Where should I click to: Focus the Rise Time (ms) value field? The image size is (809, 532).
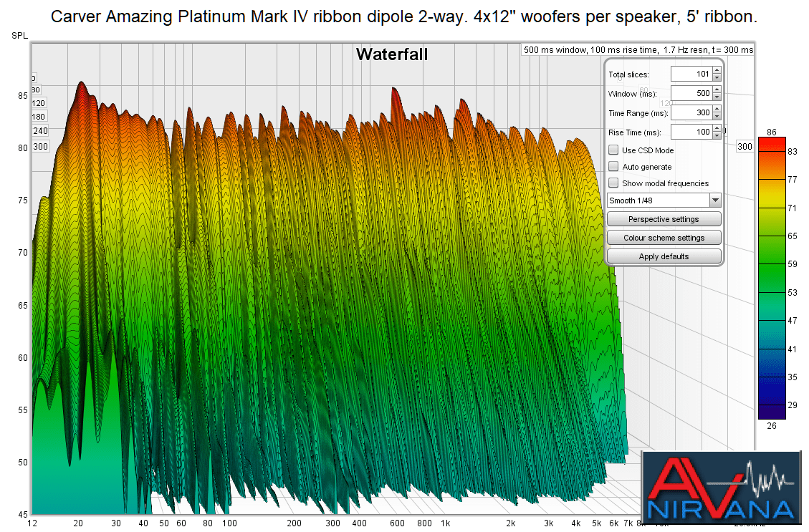click(x=691, y=132)
